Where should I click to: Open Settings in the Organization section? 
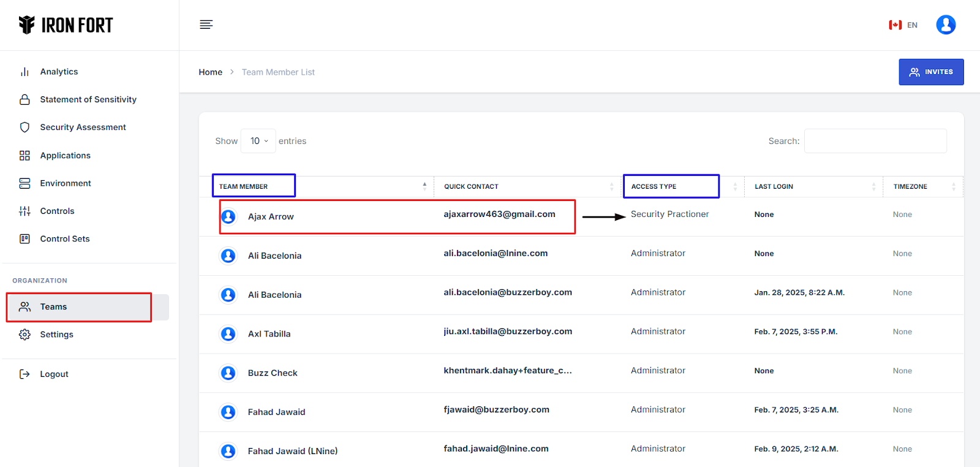56,334
